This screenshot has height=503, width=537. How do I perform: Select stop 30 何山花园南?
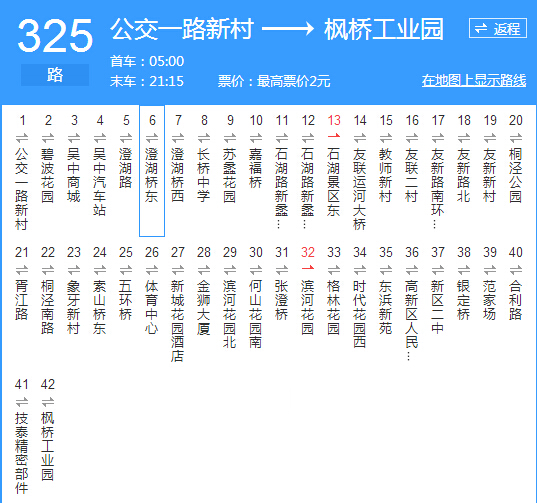[x=256, y=314]
